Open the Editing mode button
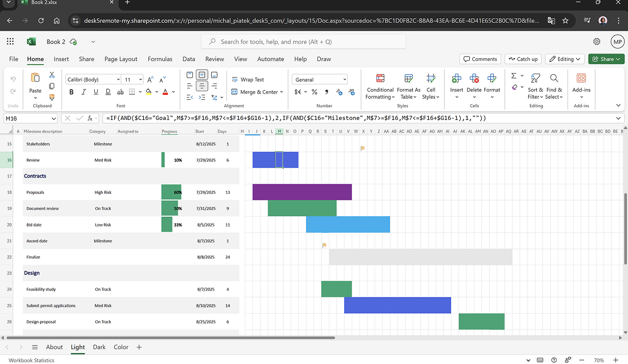 pos(565,59)
